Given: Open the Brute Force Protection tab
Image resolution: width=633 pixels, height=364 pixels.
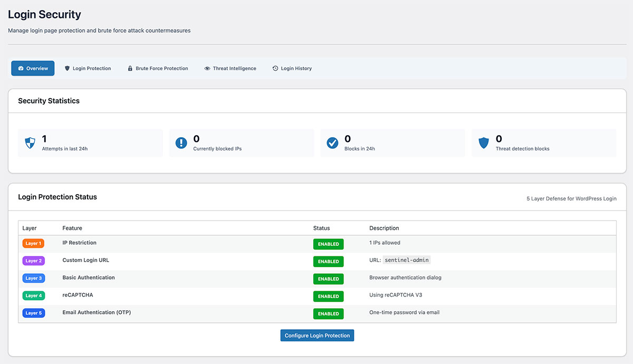Looking at the screenshot, I should coord(158,68).
